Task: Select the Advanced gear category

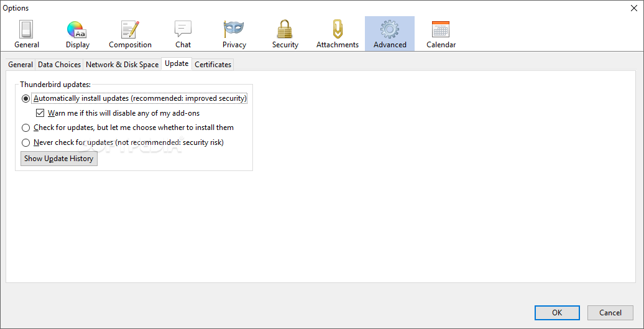Action: pos(390,34)
